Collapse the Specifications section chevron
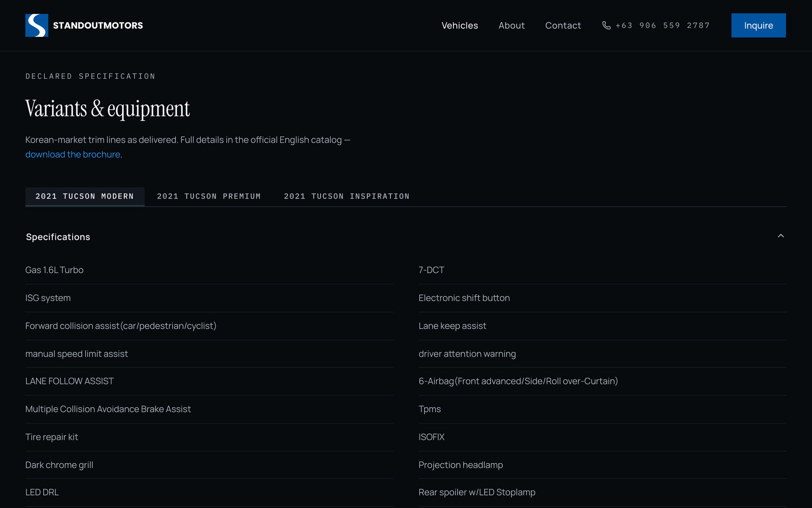This screenshot has height=508, width=812. point(781,236)
